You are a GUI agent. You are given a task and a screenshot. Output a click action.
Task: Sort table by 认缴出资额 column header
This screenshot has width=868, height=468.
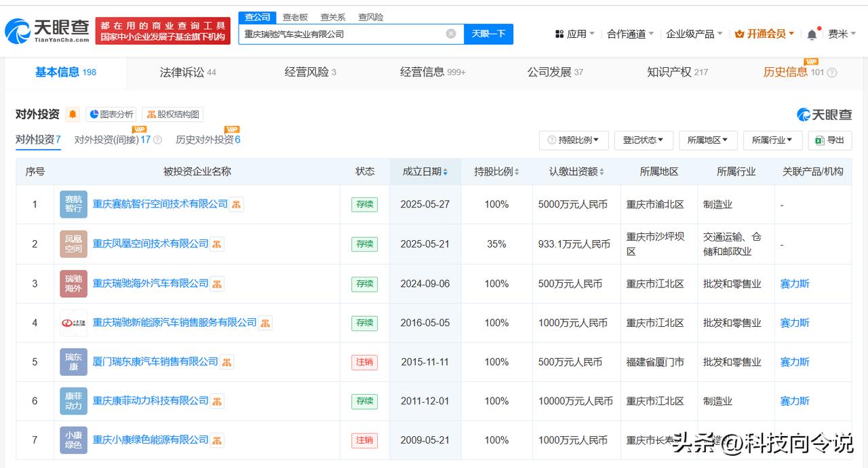pyautogui.click(x=576, y=172)
